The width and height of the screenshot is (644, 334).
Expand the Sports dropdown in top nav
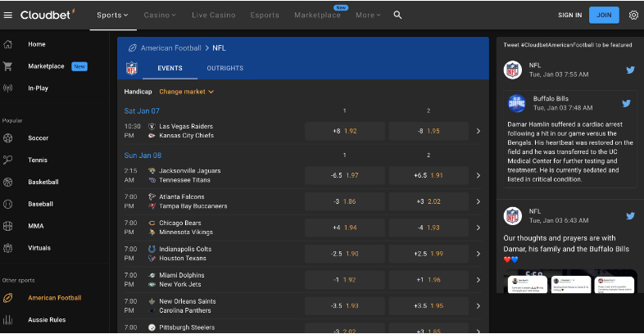[112, 16]
